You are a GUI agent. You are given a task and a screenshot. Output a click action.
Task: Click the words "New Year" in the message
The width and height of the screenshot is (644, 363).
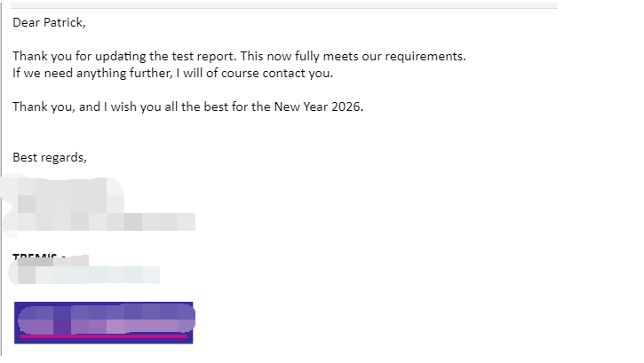pyautogui.click(x=299, y=107)
